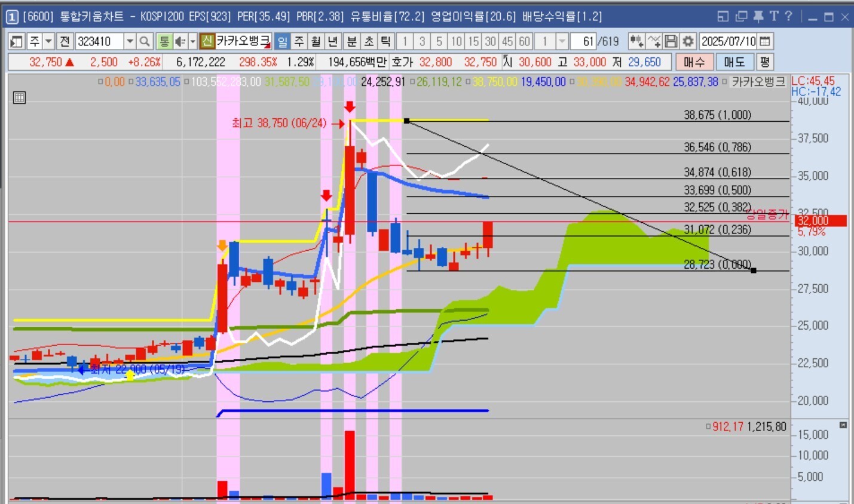Toggle the left side panel icon
This screenshot has height=504, width=854.
coord(16,41)
